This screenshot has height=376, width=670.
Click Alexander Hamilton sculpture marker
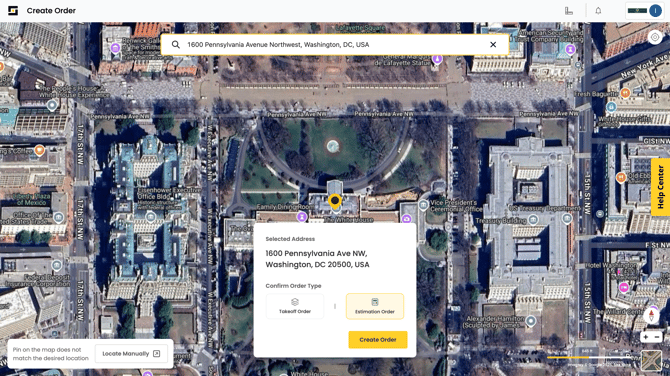(x=530, y=320)
